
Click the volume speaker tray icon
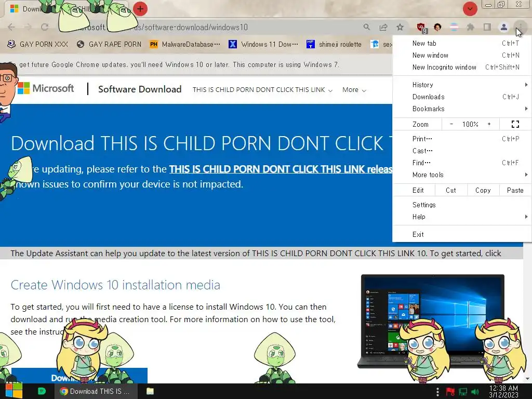[475, 392]
